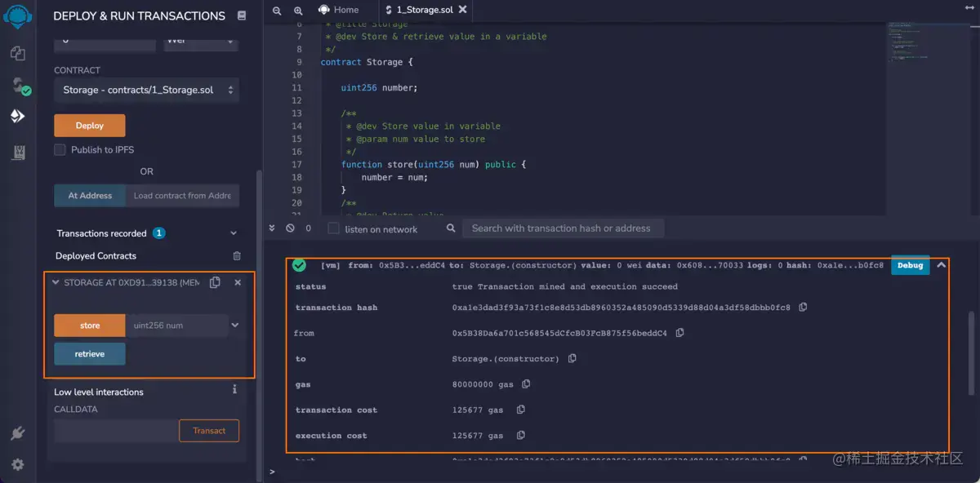This screenshot has width=980, height=483.
Task: Click the green transaction success checkmark
Action: 299,265
